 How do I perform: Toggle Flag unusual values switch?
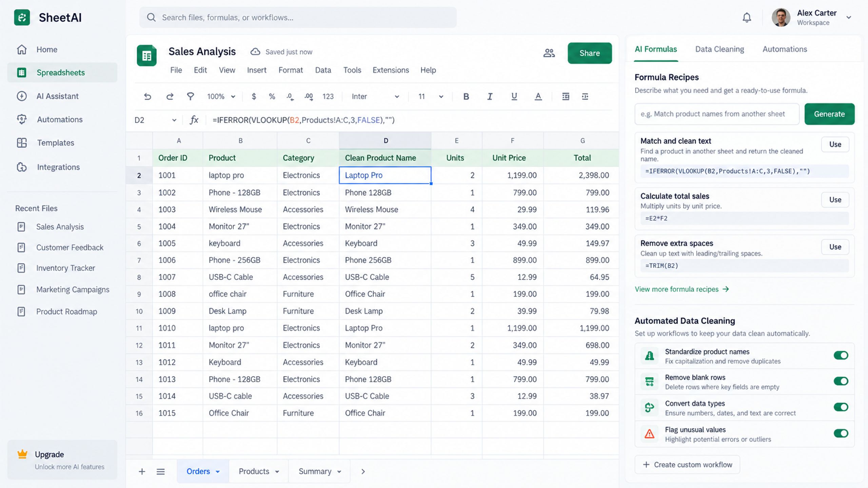pos(841,433)
